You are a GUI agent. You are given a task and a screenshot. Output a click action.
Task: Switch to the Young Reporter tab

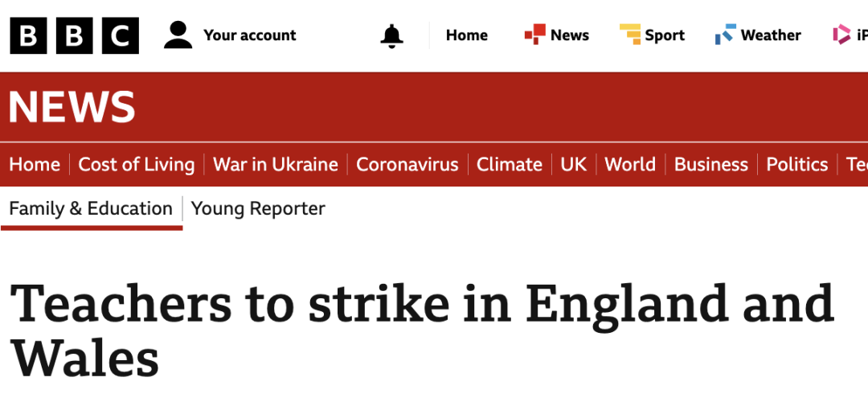click(258, 209)
